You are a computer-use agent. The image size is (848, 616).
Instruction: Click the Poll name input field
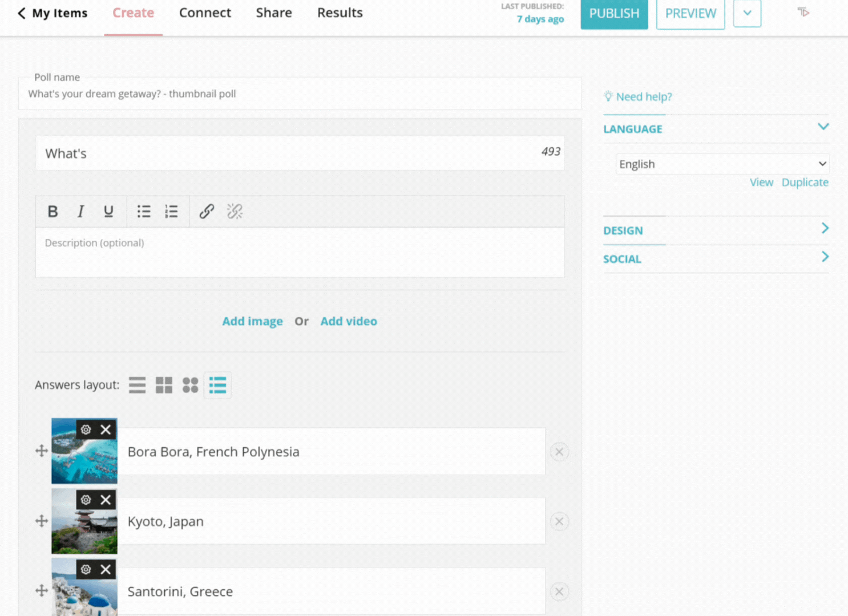pos(300,94)
